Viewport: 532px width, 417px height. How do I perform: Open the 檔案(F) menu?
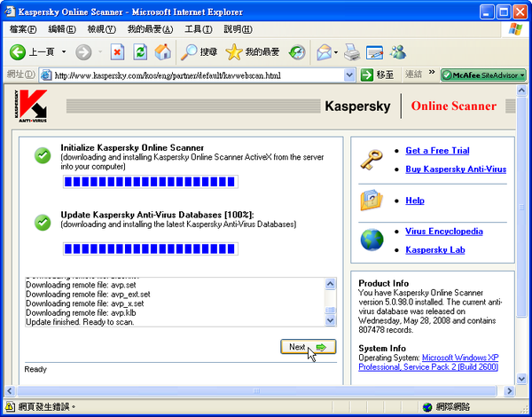click(x=23, y=29)
